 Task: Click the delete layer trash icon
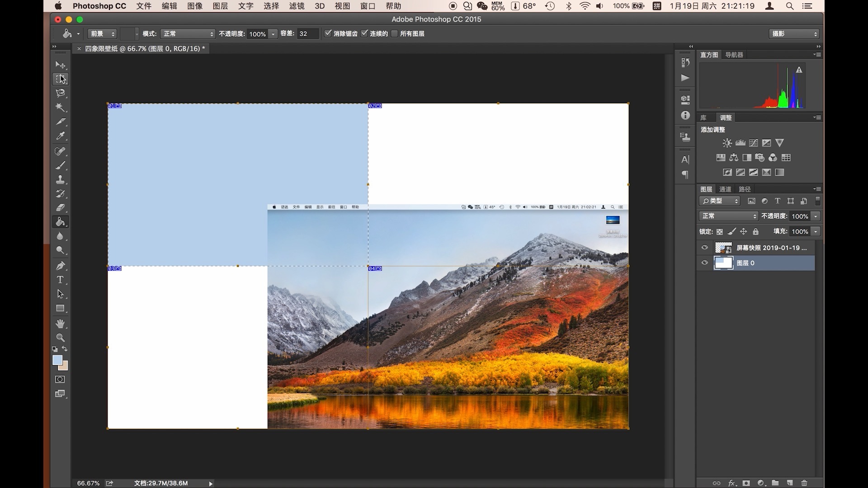pyautogui.click(x=804, y=483)
